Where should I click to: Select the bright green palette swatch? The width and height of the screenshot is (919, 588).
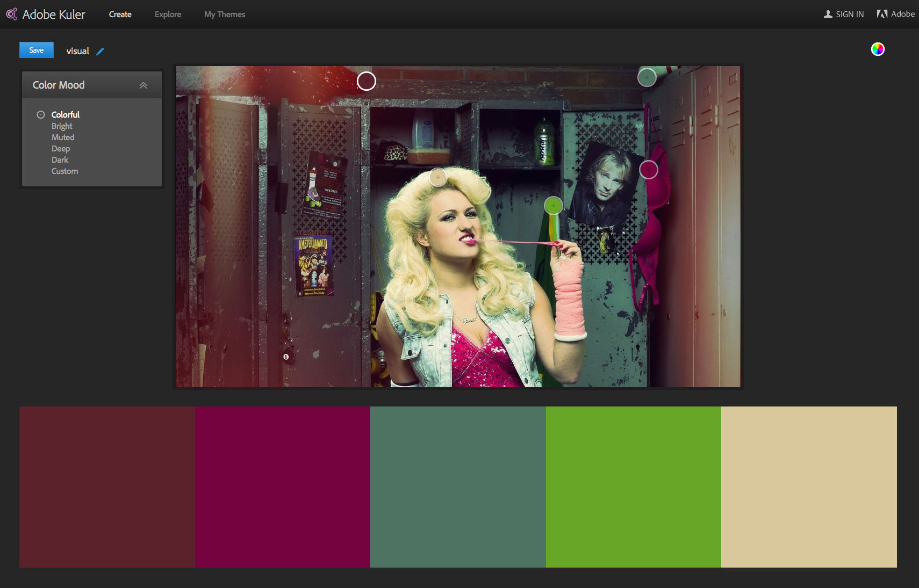633,487
